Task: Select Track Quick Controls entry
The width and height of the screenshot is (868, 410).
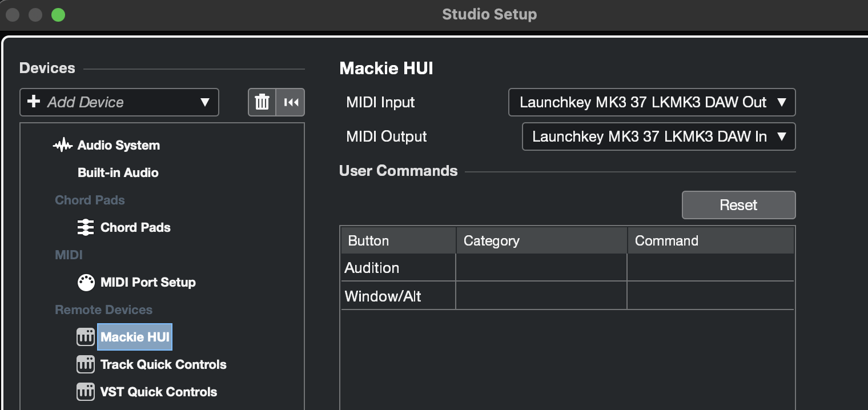Action: 163,364
